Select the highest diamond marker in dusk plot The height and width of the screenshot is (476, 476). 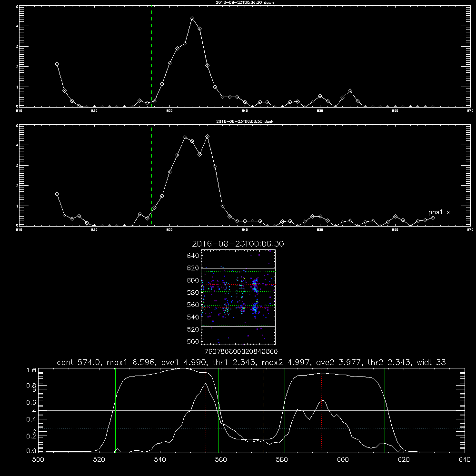click(208, 137)
